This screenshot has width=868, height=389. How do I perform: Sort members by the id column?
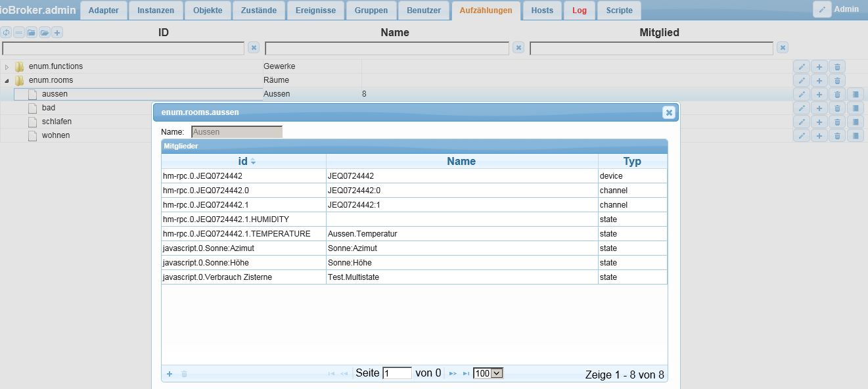243,161
